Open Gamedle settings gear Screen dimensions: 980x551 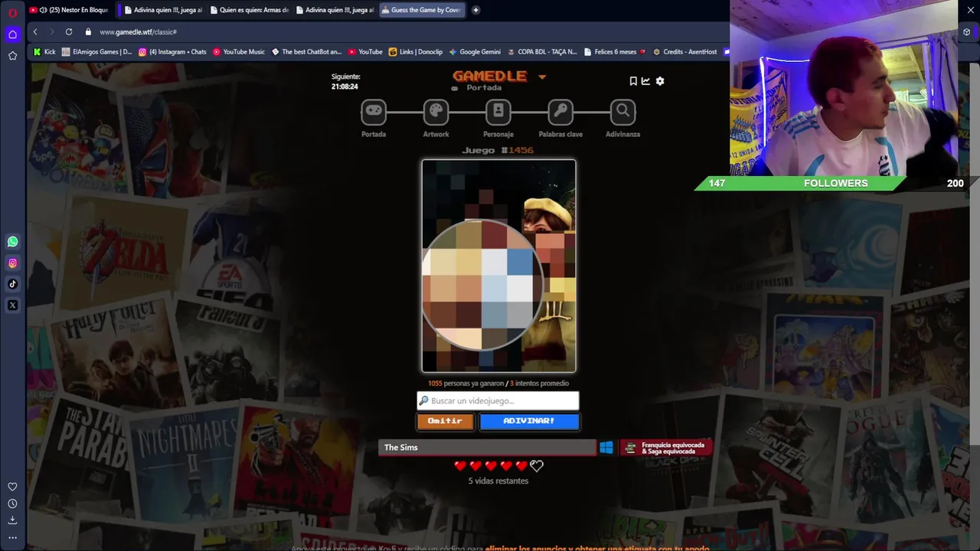(660, 81)
